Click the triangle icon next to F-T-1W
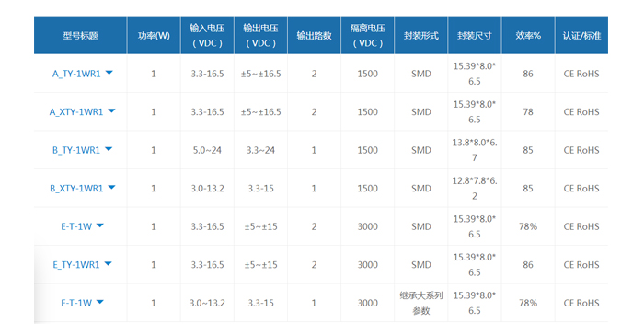Image resolution: width=644 pixels, height=335 pixels. [99, 302]
